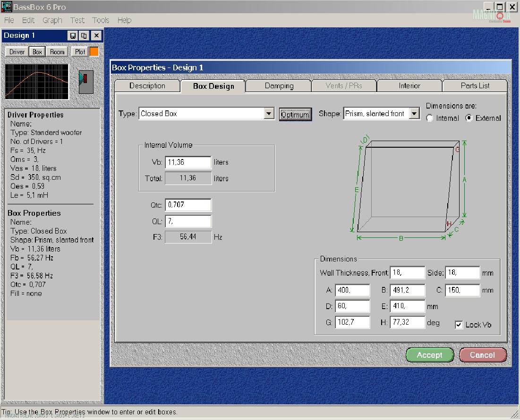This screenshot has height=420, width=520.
Task: Click the 'Fill = none' box property
Action: [26, 294]
